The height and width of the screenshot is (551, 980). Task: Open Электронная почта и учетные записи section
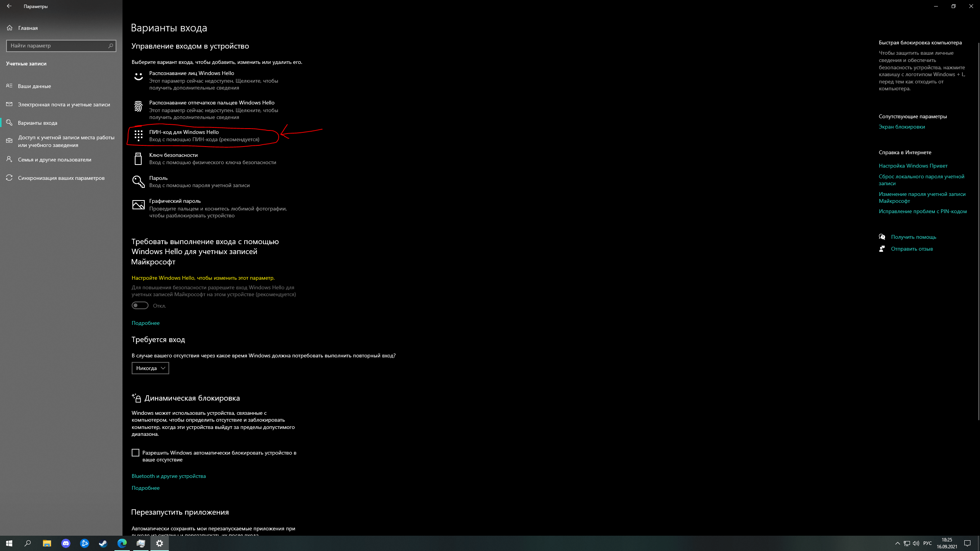[x=61, y=104]
